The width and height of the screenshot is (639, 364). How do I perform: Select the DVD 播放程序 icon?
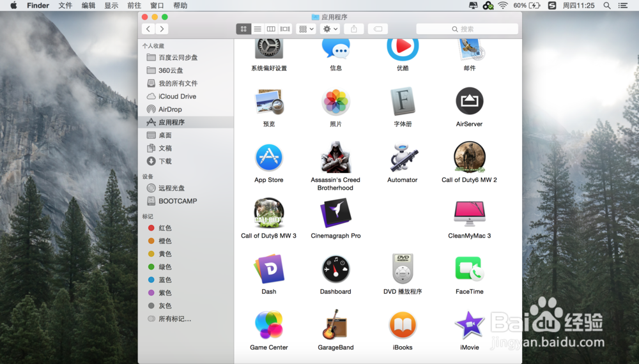pos(403,269)
